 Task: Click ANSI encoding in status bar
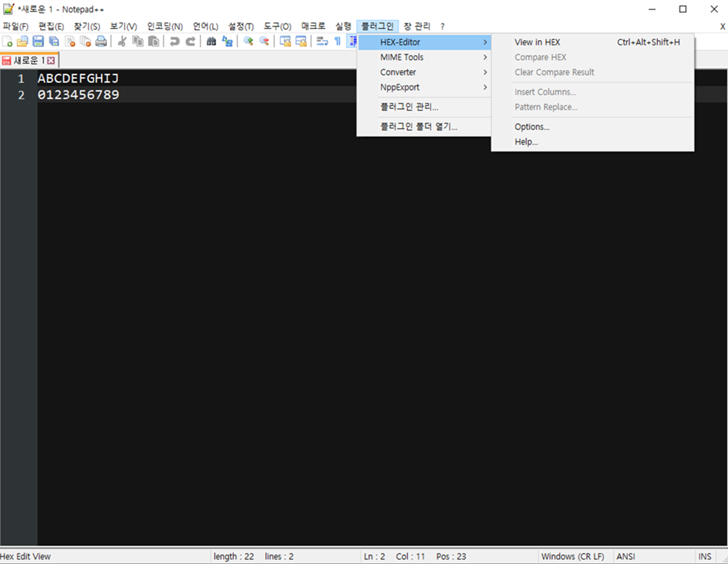626,557
